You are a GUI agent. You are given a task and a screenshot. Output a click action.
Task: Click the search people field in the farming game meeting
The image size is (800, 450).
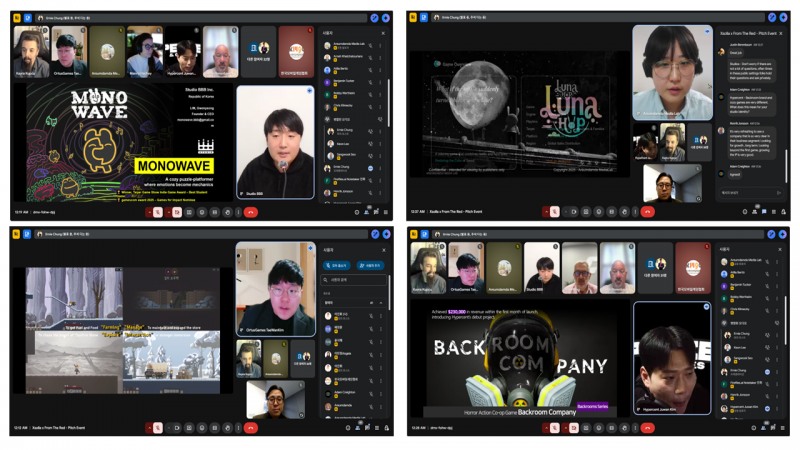tap(354, 282)
